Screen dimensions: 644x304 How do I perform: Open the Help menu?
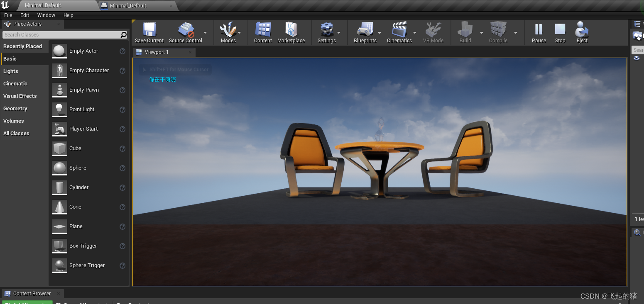coord(68,15)
